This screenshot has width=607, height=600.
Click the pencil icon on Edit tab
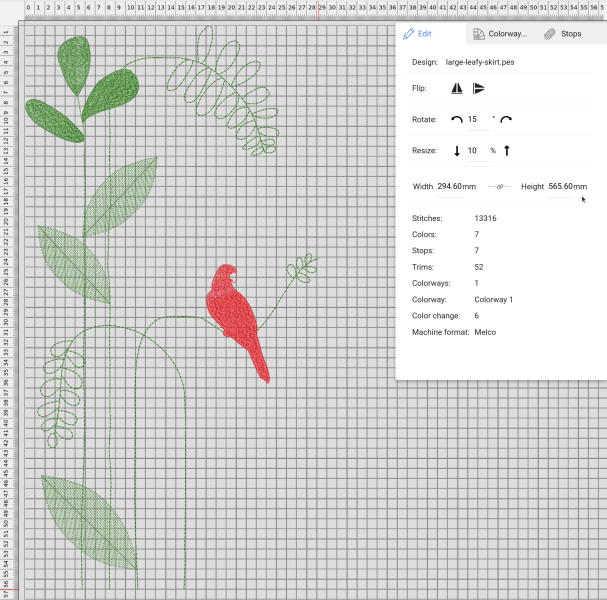coord(408,34)
